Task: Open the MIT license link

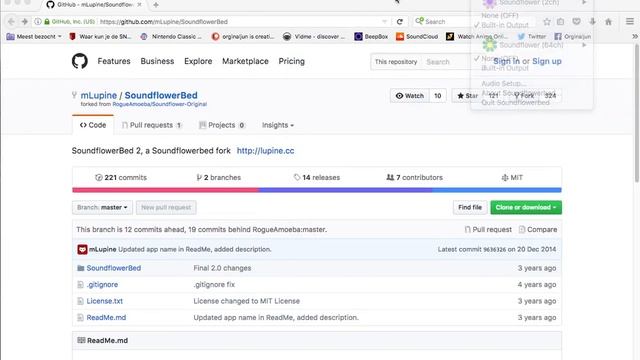Action: click(x=512, y=178)
